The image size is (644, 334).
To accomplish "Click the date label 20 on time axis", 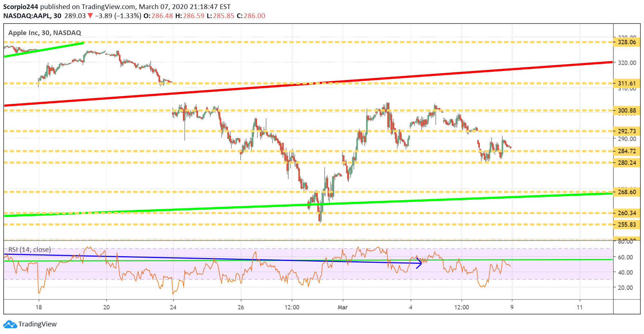I will click(x=106, y=307).
